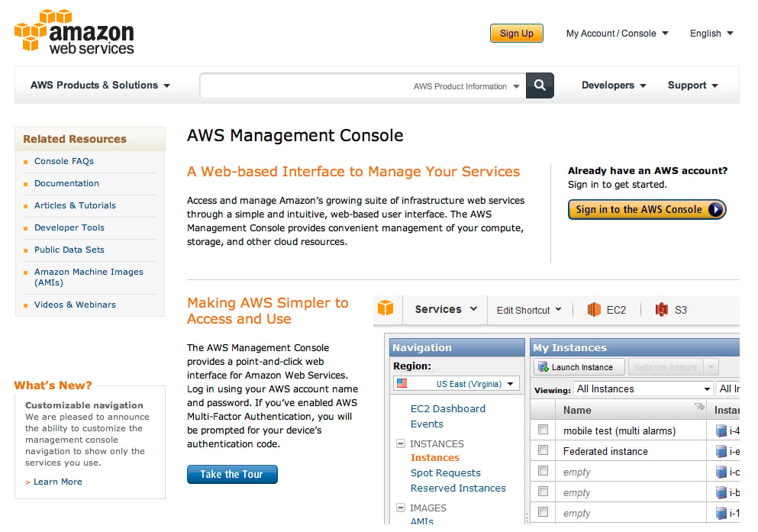Open the Public Data Sets link
The image size is (758, 532).
click(69, 250)
